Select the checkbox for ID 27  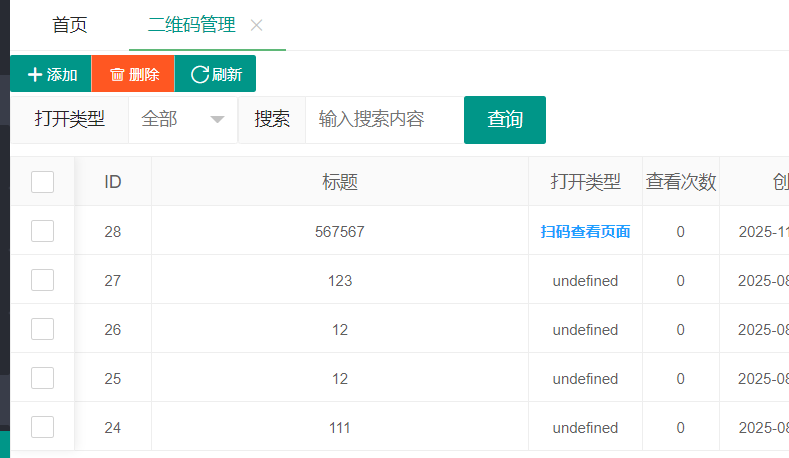(x=42, y=280)
